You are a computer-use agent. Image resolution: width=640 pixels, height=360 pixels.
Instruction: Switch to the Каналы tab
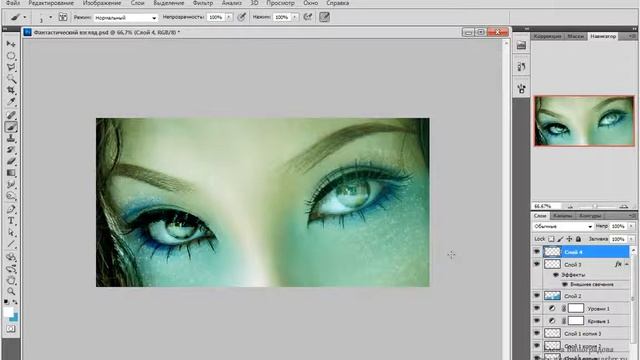tap(562, 216)
